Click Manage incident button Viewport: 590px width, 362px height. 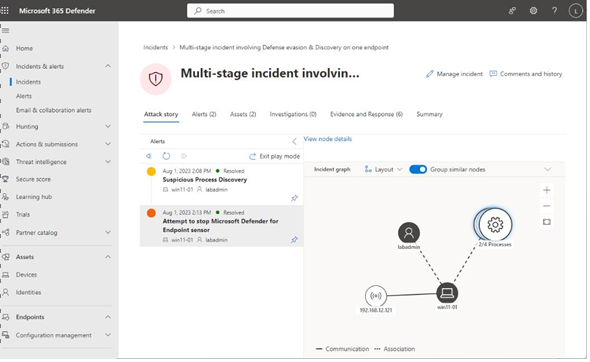pyautogui.click(x=454, y=74)
